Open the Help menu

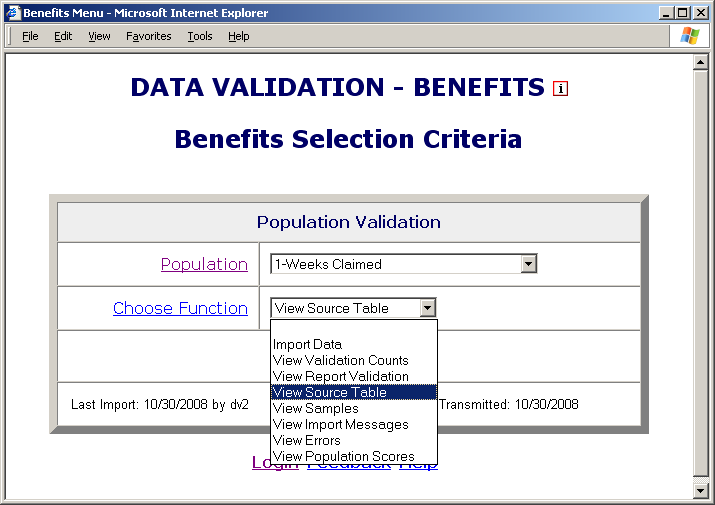(238, 36)
